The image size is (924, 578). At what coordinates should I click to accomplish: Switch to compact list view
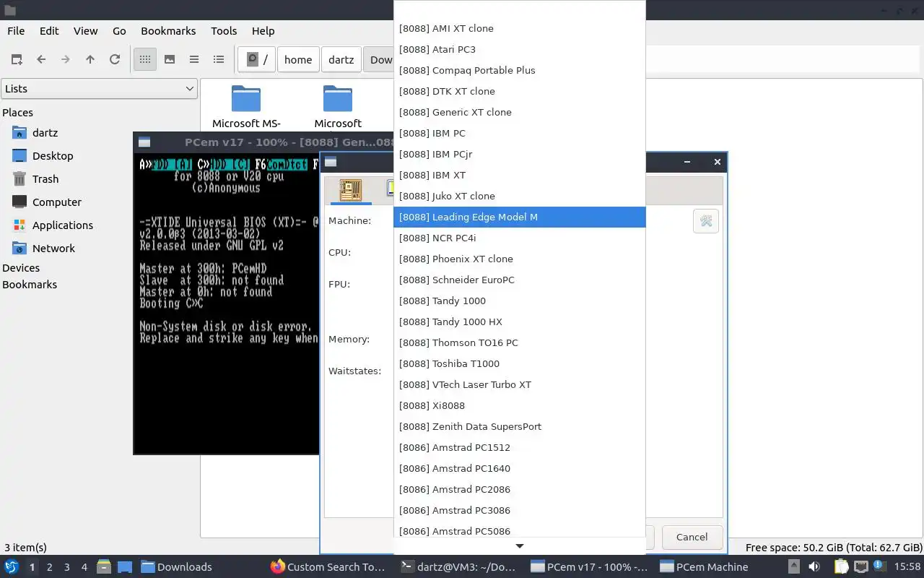coord(194,59)
